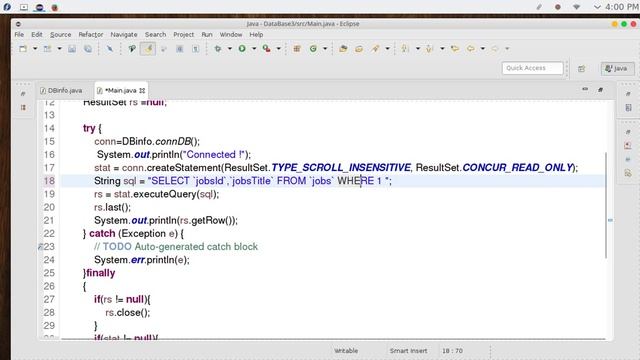Maximize the editor area icon
This screenshot has height=360, width=640.
tap(600, 89)
